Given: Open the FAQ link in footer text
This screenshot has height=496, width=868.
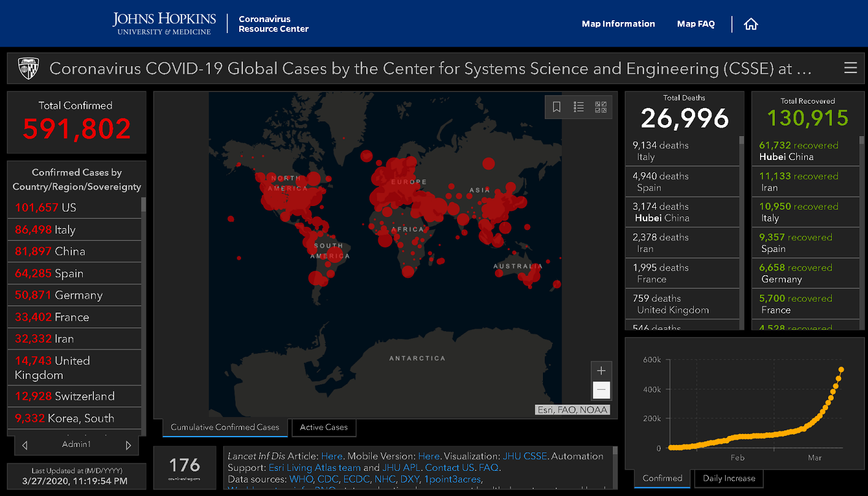Looking at the screenshot, I should click(489, 468).
